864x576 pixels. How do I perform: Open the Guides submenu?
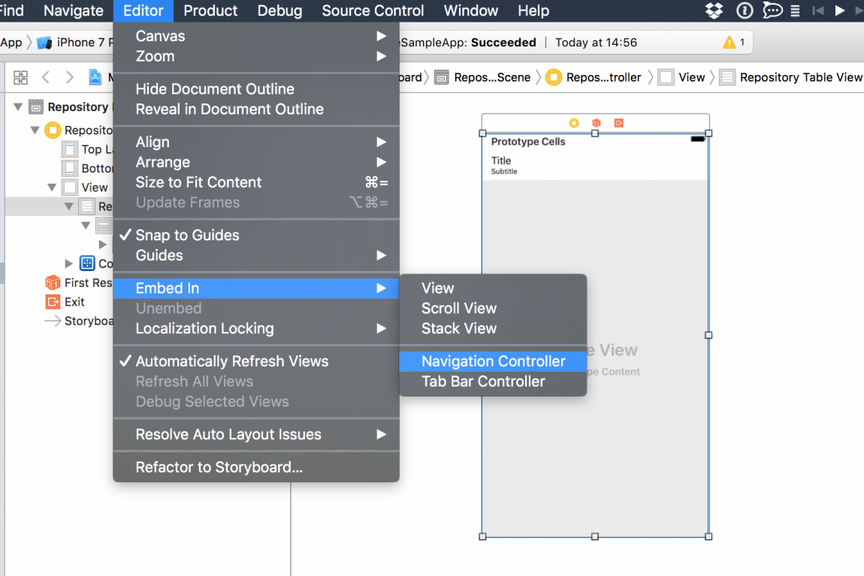tap(256, 256)
